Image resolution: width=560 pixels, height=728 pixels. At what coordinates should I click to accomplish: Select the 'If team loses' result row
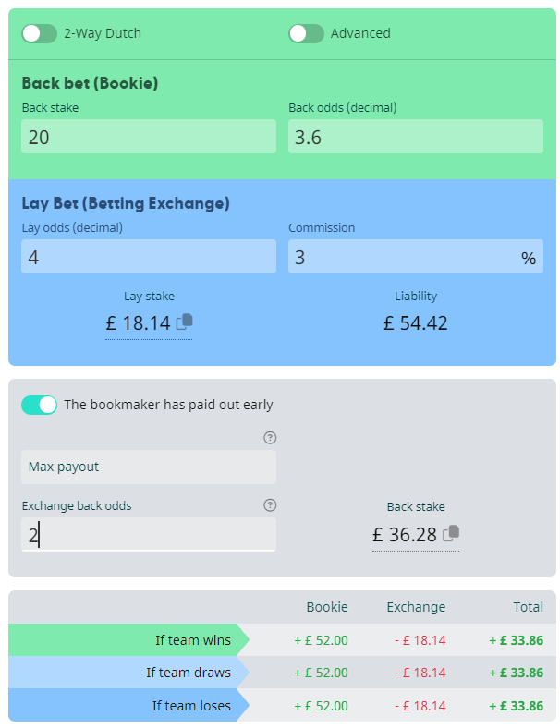(283, 705)
